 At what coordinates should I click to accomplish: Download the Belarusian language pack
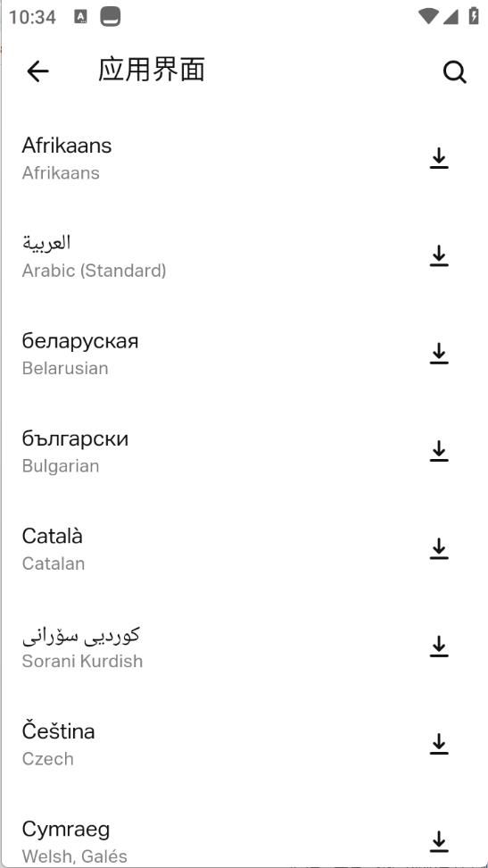439,354
